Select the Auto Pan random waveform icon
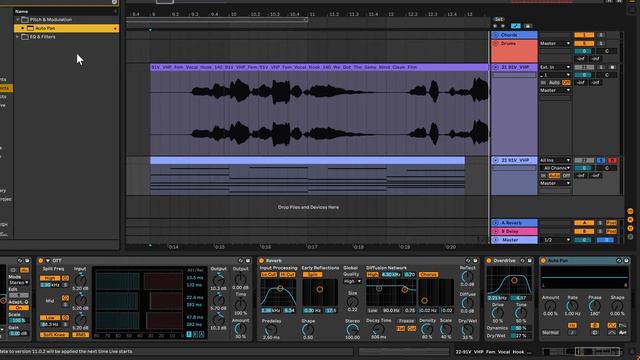 point(623,333)
